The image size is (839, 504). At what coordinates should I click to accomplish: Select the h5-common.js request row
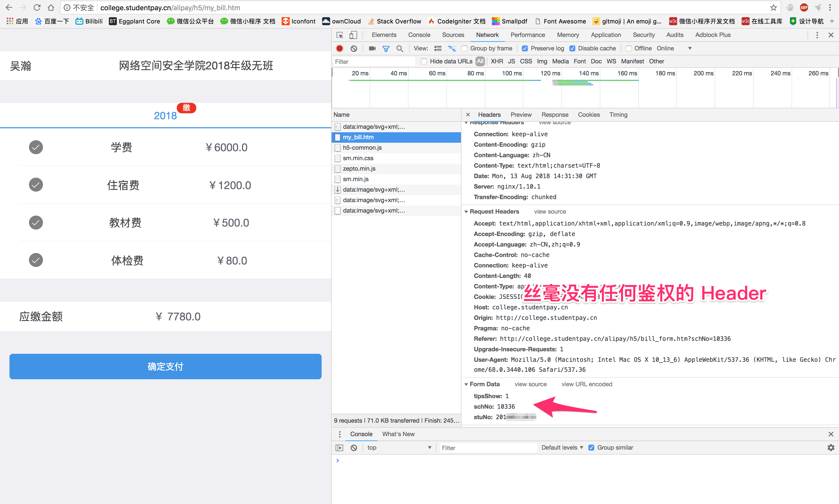pyautogui.click(x=362, y=148)
